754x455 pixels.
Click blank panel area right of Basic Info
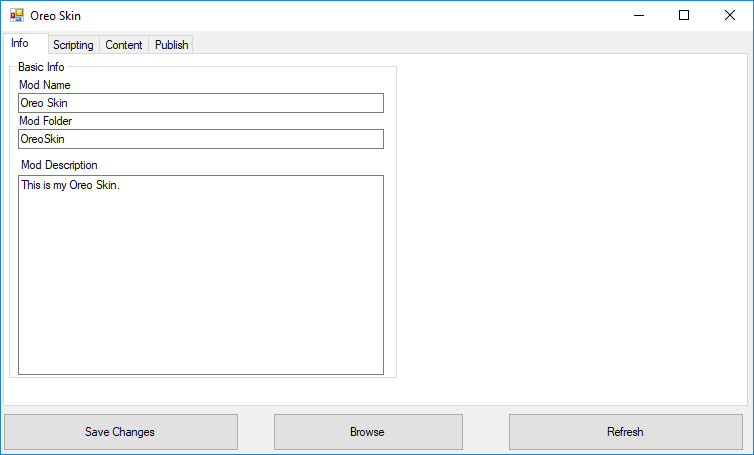tap(570, 230)
